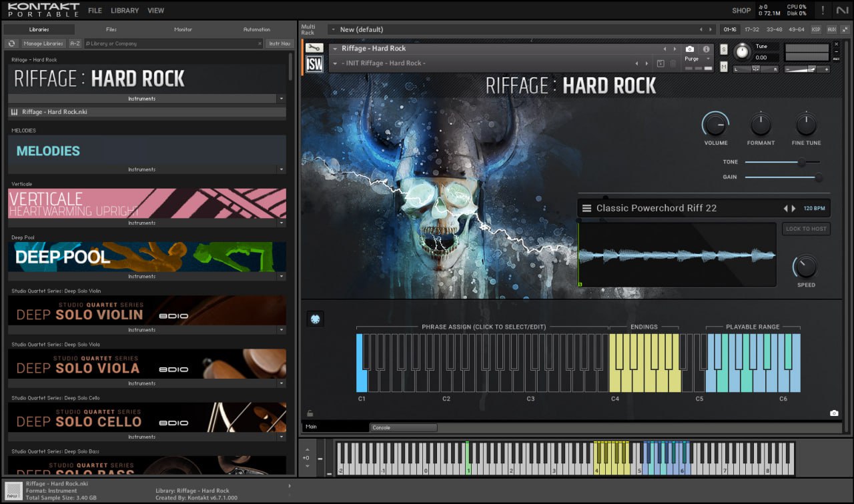Screen dimensions: 854x504
Task: Mute the instrument with M button
Action: pyautogui.click(x=724, y=66)
